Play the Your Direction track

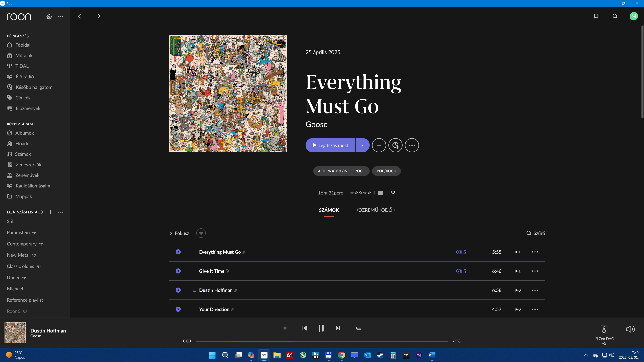click(x=178, y=309)
